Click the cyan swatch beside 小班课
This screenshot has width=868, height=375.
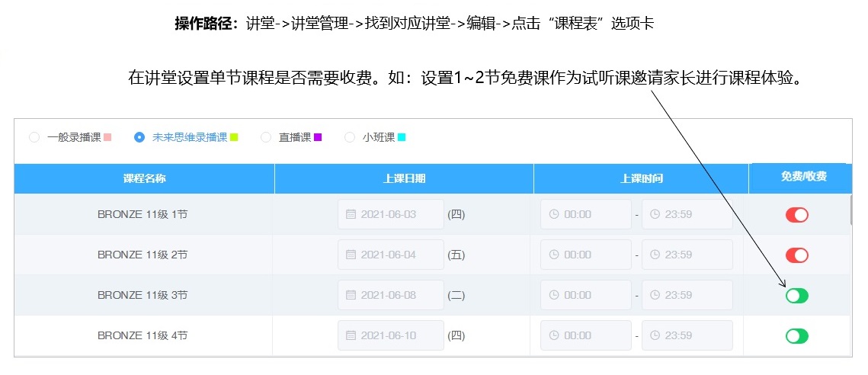pos(402,137)
